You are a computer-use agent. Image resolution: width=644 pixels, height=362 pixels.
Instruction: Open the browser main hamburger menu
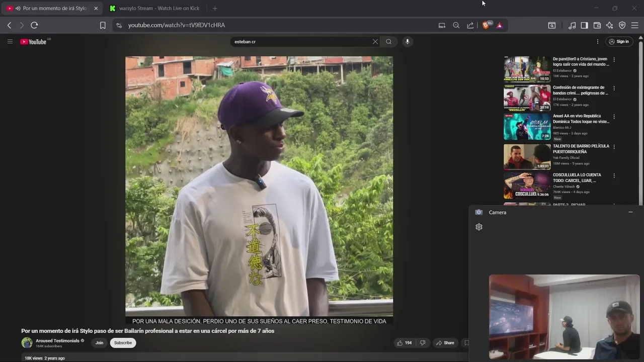(634, 25)
